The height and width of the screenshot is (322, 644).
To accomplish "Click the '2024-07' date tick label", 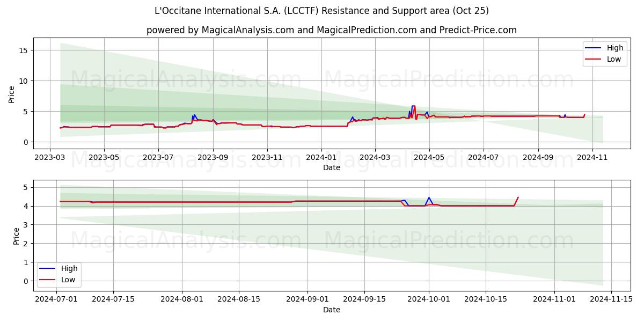I will point(483,158).
